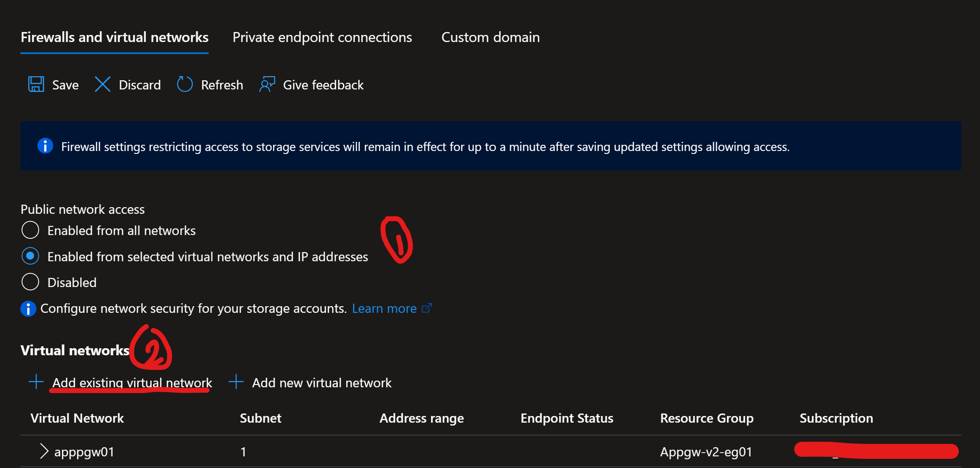Click the Discard X icon
Screen dimensions: 980x468
click(x=102, y=84)
